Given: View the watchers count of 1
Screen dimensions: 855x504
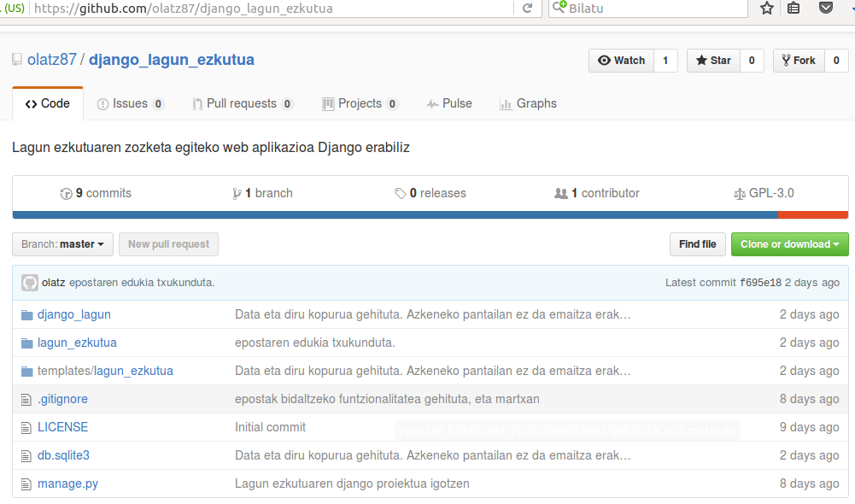Looking at the screenshot, I should click(665, 61).
